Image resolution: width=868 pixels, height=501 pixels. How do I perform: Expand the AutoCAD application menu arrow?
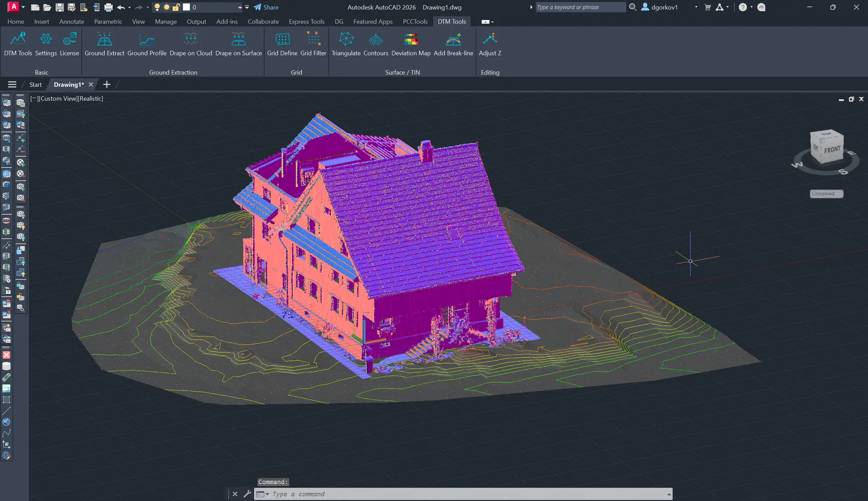coord(23,7)
